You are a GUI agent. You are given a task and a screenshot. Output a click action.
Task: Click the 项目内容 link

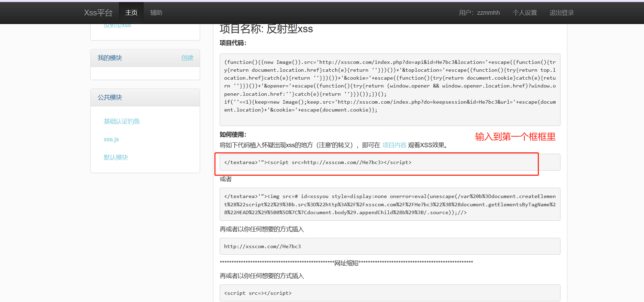394,145
